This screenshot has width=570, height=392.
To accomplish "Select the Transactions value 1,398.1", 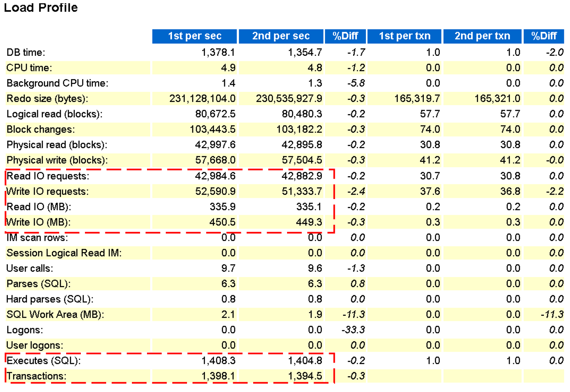I will coord(218,376).
